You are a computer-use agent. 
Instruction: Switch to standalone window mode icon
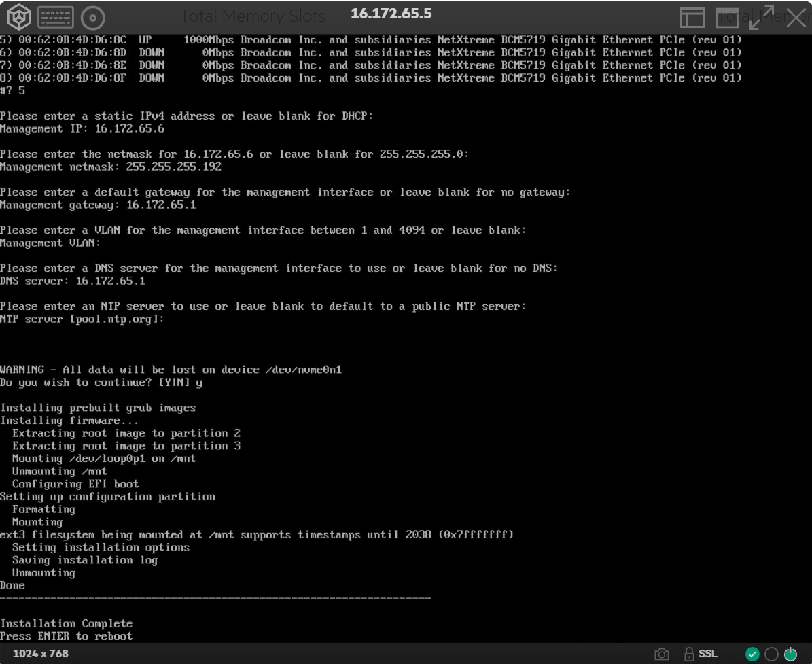click(727, 18)
